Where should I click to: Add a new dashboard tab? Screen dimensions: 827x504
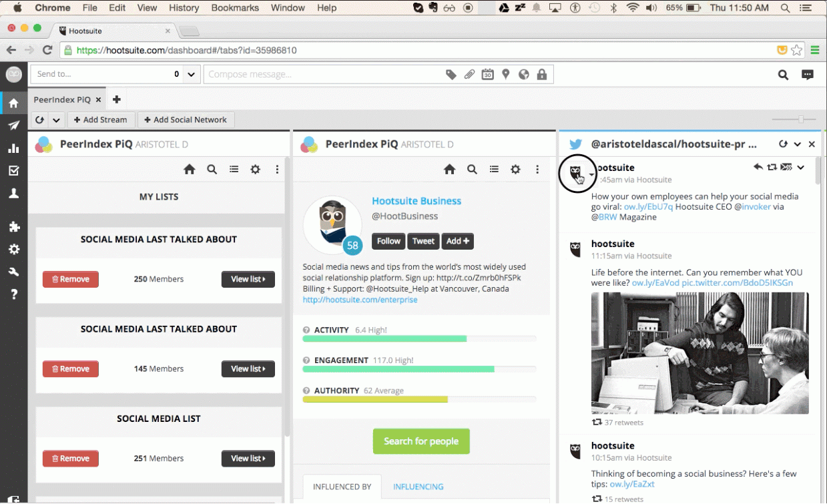coord(117,99)
